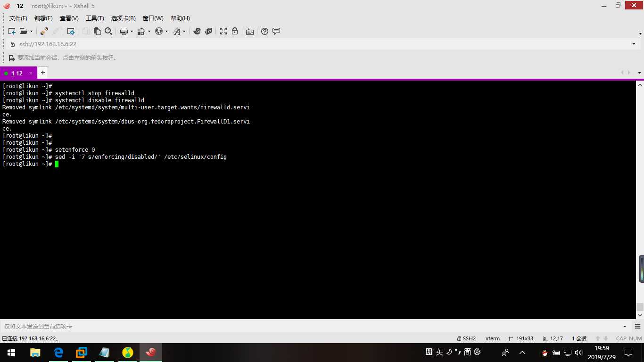
Task: Toggle full screen mode icon
Action: pos(223,31)
